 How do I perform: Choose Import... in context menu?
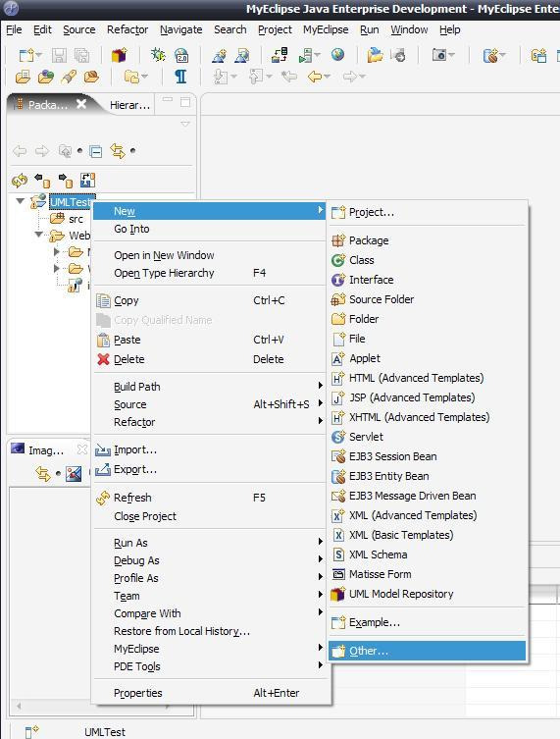(210, 450)
